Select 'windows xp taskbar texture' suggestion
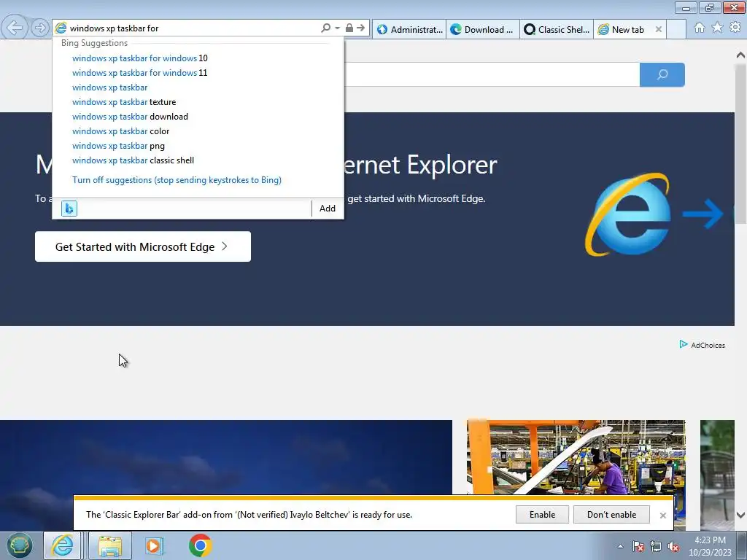This screenshot has width=747, height=560. (124, 102)
